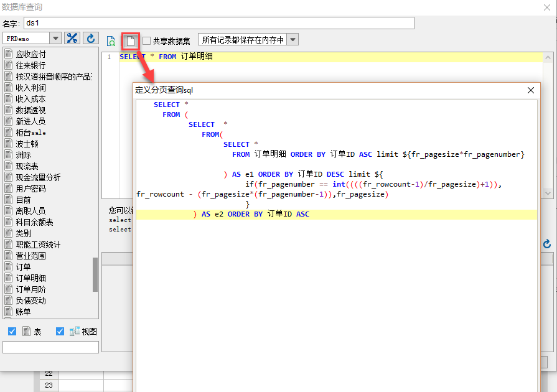Click the 名字 input field containing ds1
This screenshot has height=392, width=557.
[x=219, y=23]
